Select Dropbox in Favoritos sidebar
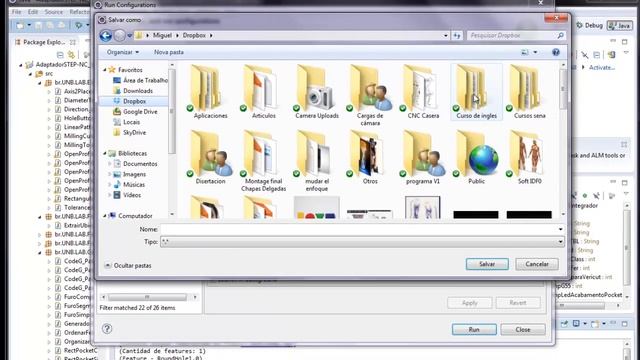Image resolution: width=640 pixels, height=360 pixels. (x=134, y=101)
